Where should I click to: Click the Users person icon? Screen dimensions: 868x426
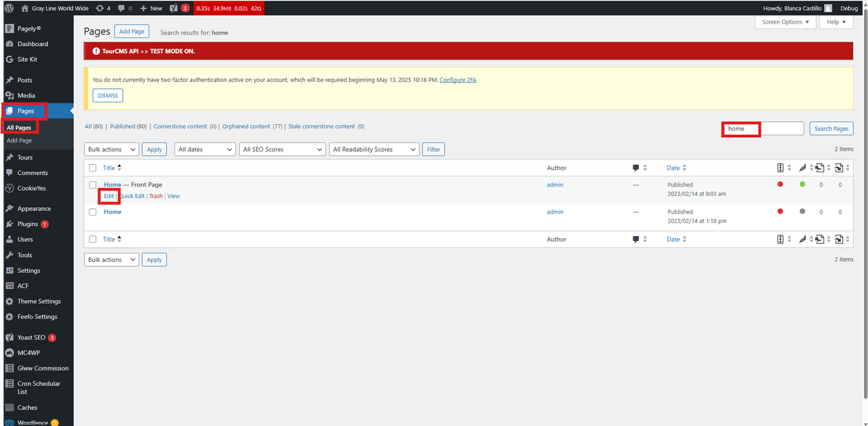point(9,239)
